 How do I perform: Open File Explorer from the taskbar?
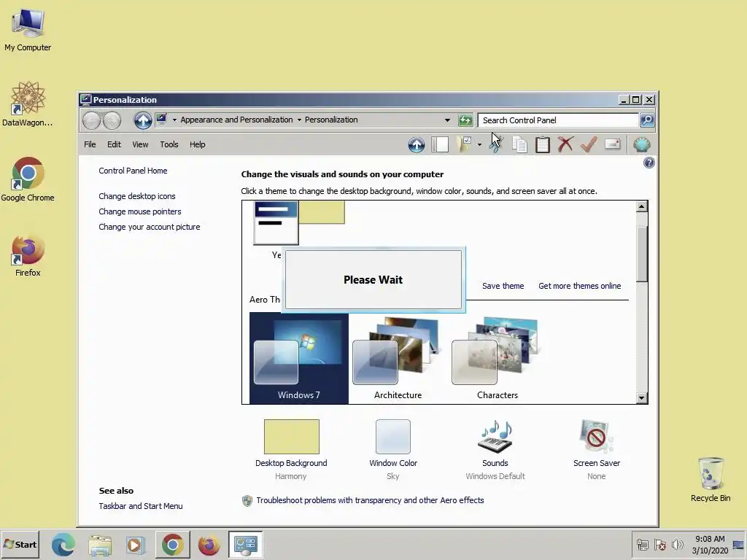click(x=100, y=545)
